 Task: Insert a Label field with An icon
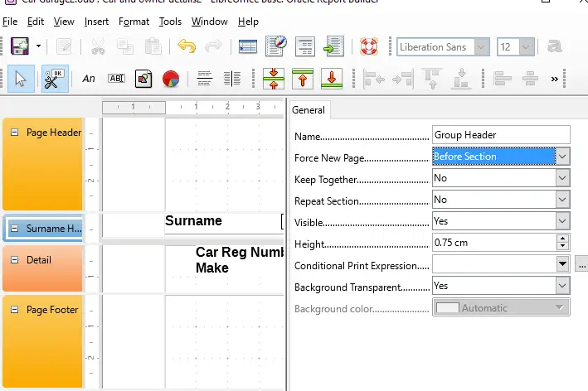tap(89, 79)
